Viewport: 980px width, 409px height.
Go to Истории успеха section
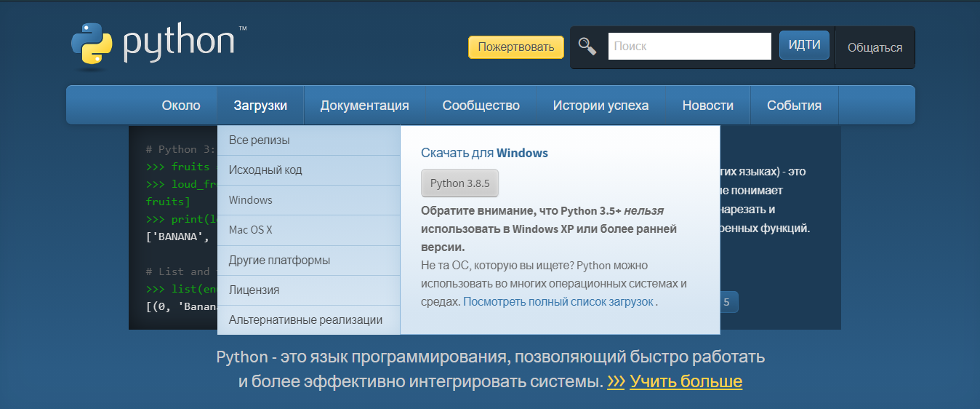tap(601, 106)
